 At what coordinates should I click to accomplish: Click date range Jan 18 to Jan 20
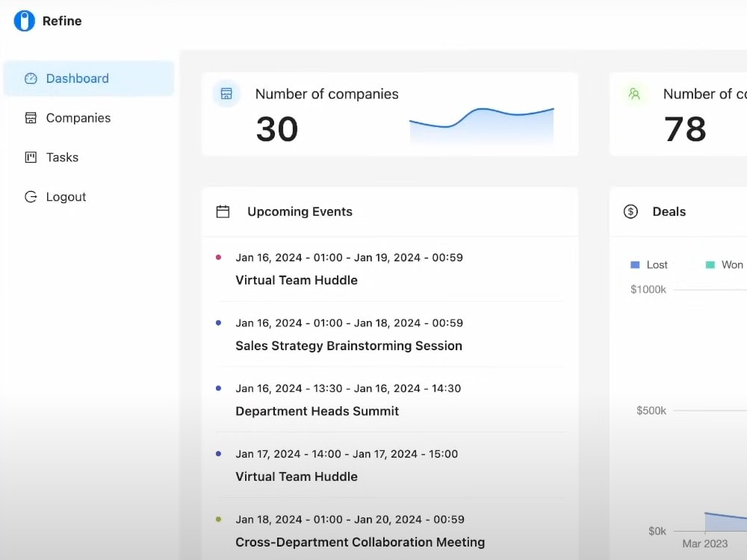pos(350,520)
